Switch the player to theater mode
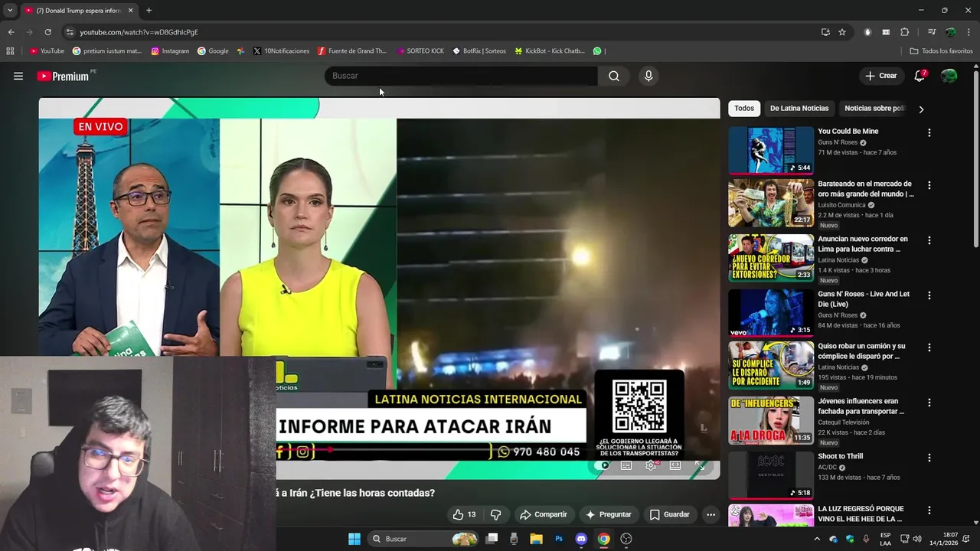Screen dimensions: 980x551 point(675,465)
